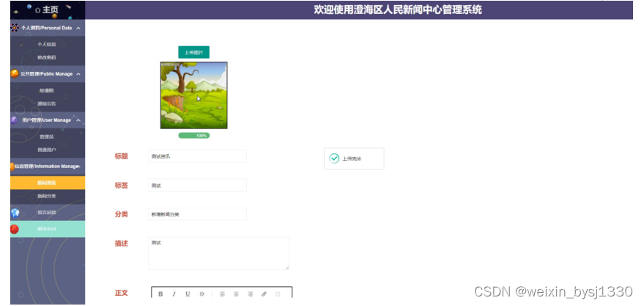
Task: Toggle underline in the 正文 editor
Action: 188,294
